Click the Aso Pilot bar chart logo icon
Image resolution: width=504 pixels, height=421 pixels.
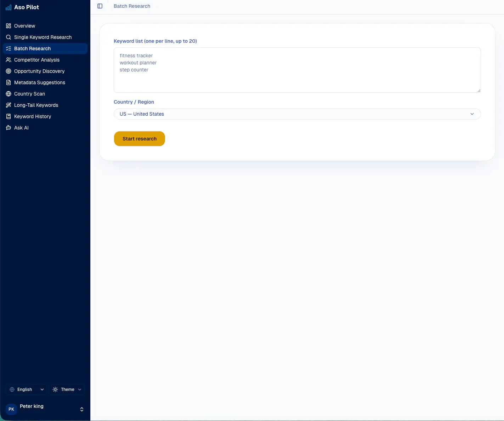(x=9, y=7)
